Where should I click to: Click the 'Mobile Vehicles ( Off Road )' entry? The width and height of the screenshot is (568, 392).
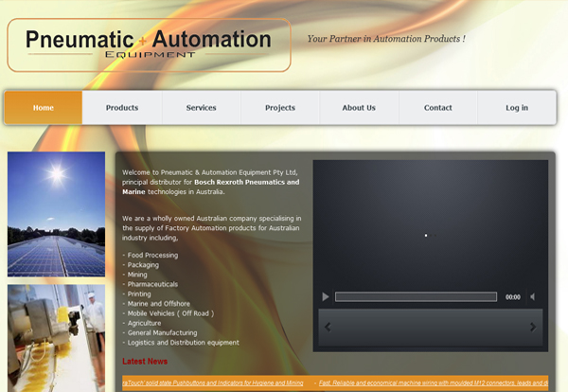point(170,313)
